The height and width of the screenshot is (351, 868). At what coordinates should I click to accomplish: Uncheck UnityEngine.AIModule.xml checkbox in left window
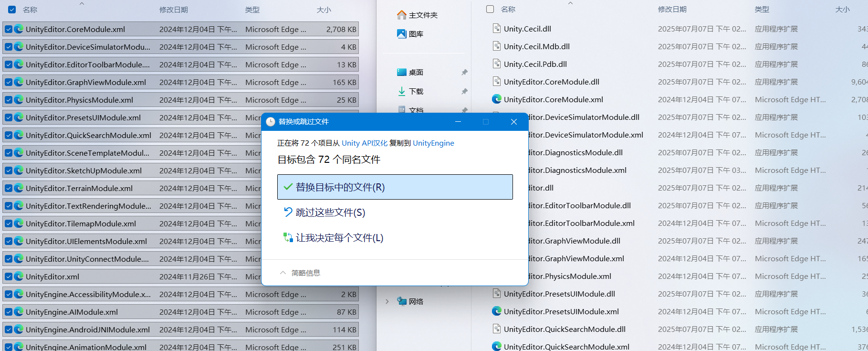point(9,312)
